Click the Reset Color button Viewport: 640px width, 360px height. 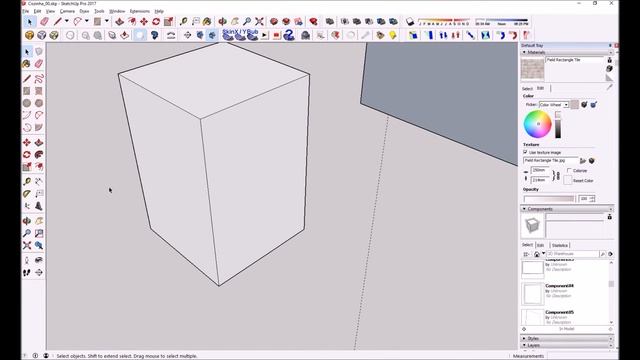pos(567,180)
